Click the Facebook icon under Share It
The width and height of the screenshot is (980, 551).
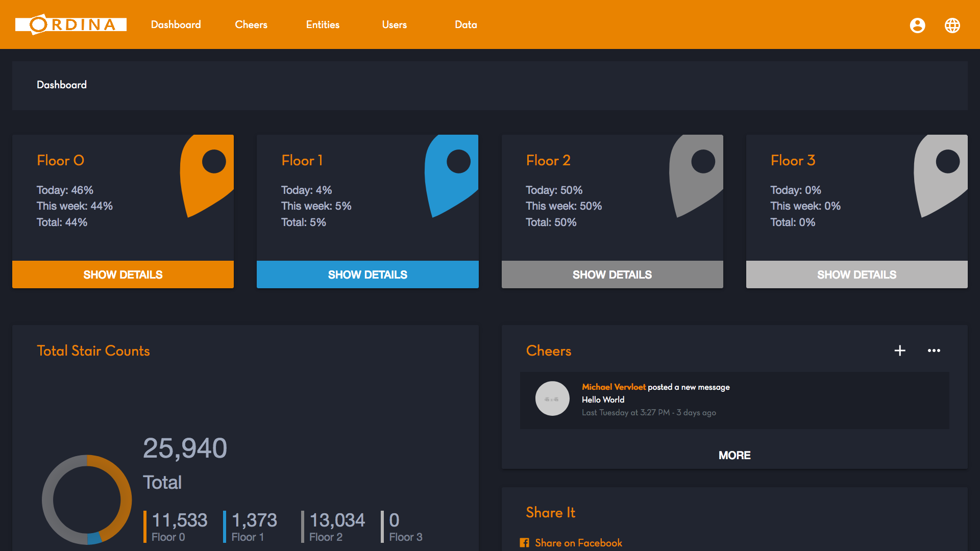click(524, 543)
